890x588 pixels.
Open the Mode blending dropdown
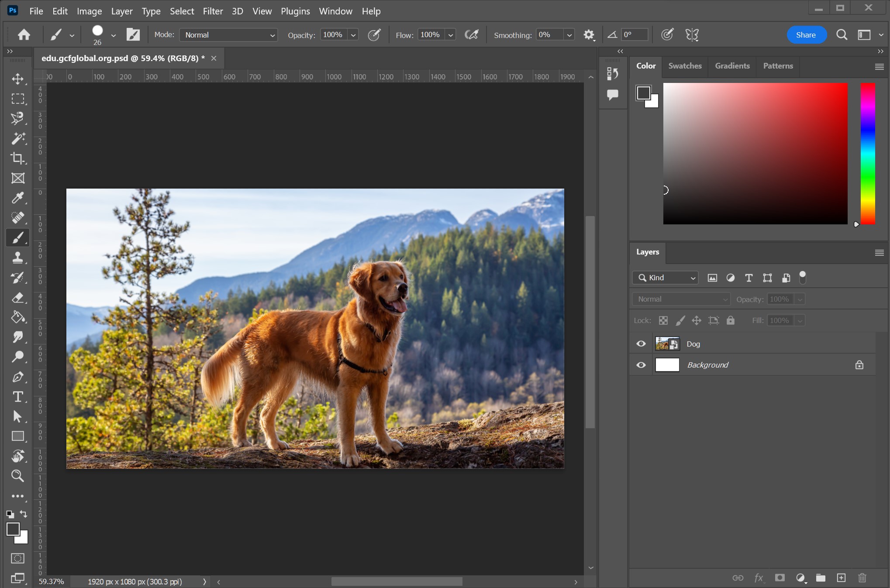pyautogui.click(x=227, y=35)
